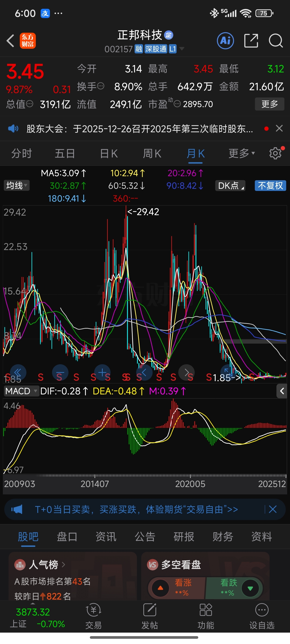This screenshot has width=290, height=644.
Task: Expand the 更多 period dropdown
Action: click(242, 153)
